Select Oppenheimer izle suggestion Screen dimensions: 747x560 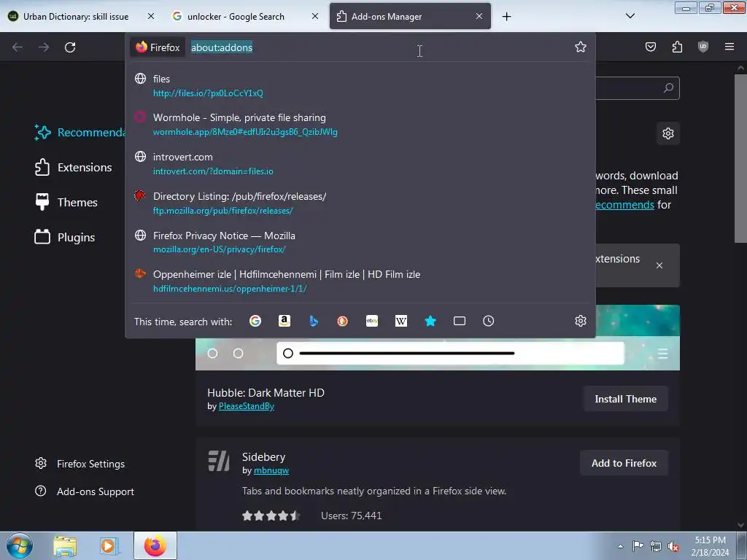pyautogui.click(x=360, y=281)
